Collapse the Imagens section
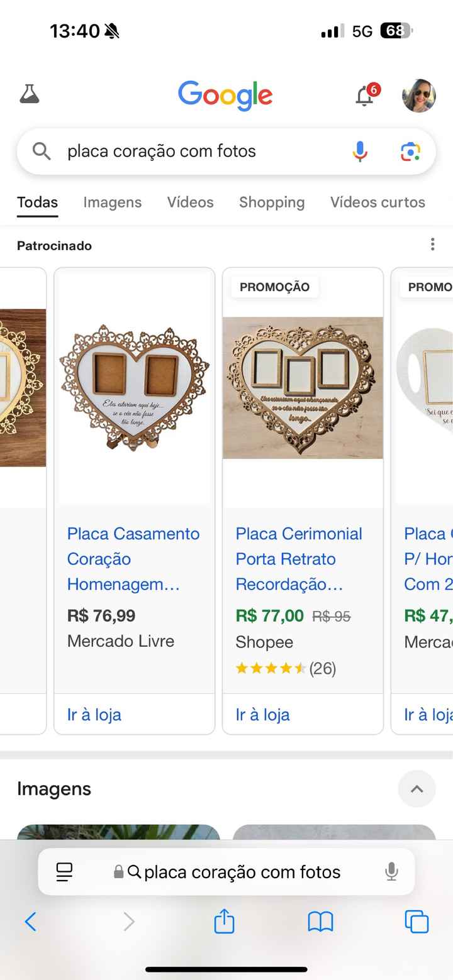 tap(417, 789)
